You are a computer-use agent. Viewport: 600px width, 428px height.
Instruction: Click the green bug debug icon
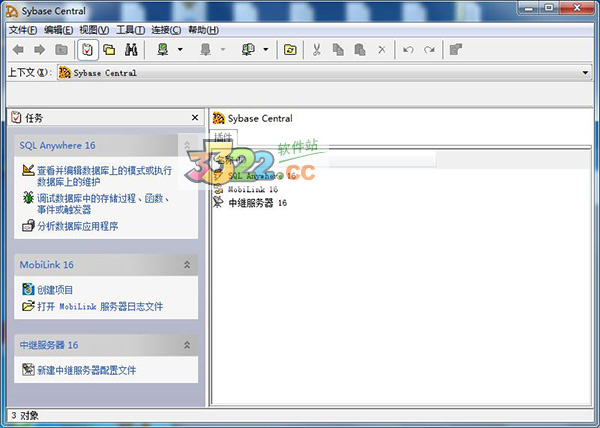[28, 198]
